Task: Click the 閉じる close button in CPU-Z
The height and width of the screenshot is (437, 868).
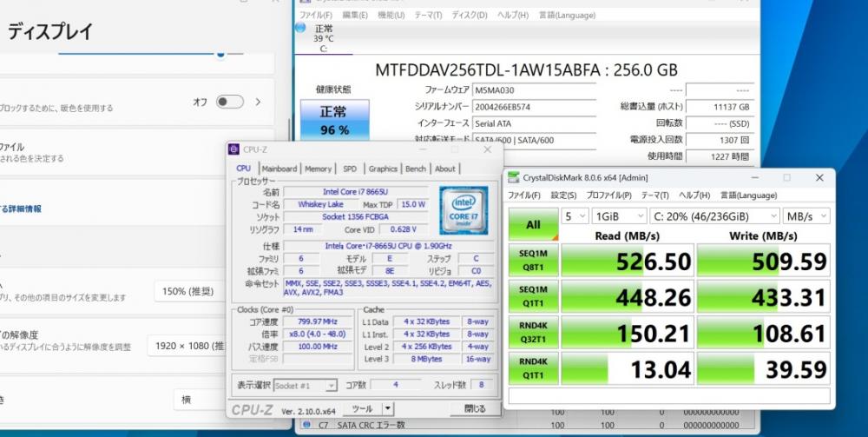Action: [475, 408]
